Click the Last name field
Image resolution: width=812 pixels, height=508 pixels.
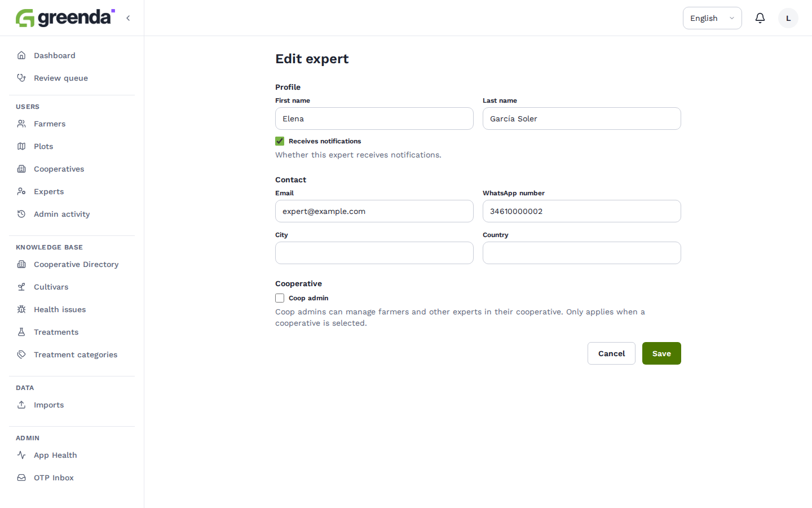coord(582,119)
